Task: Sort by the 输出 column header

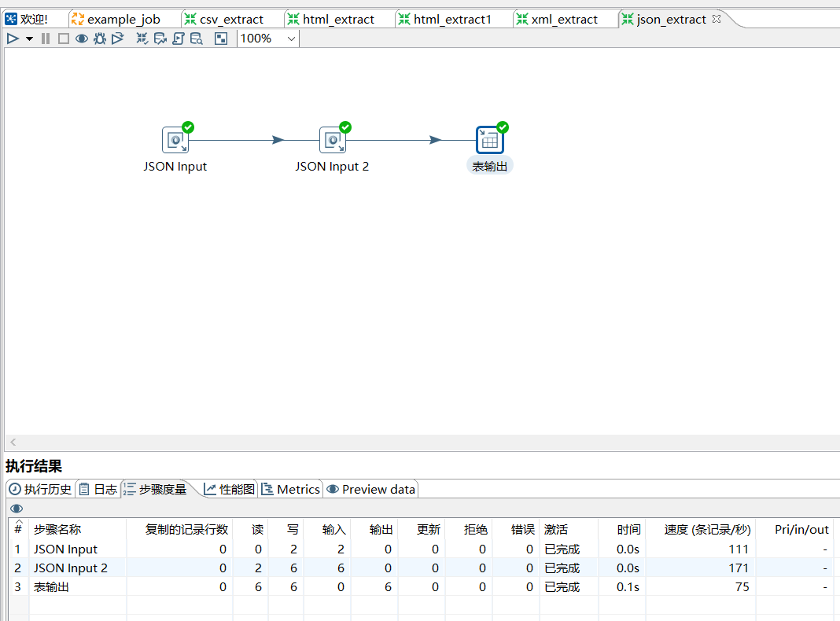Action: point(374,530)
